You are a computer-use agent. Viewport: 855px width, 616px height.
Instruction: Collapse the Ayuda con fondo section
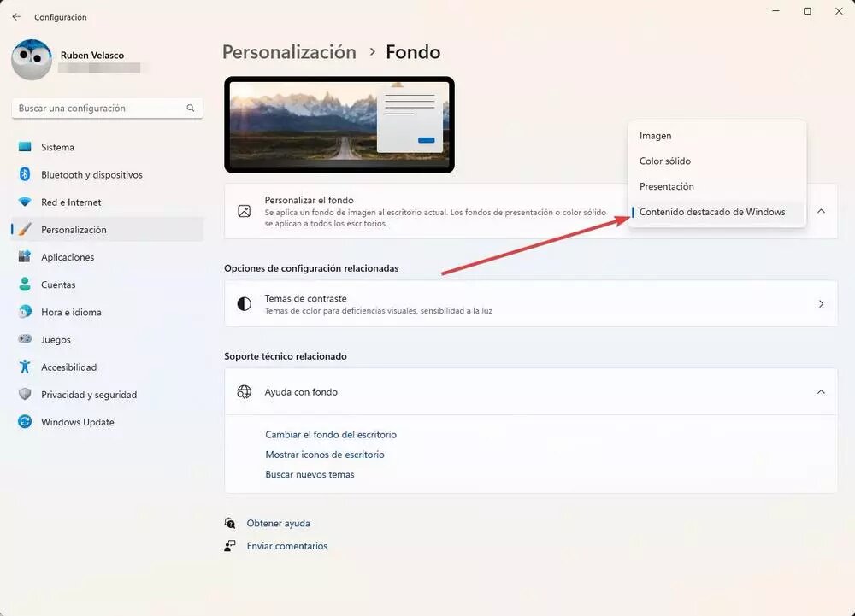click(x=821, y=392)
